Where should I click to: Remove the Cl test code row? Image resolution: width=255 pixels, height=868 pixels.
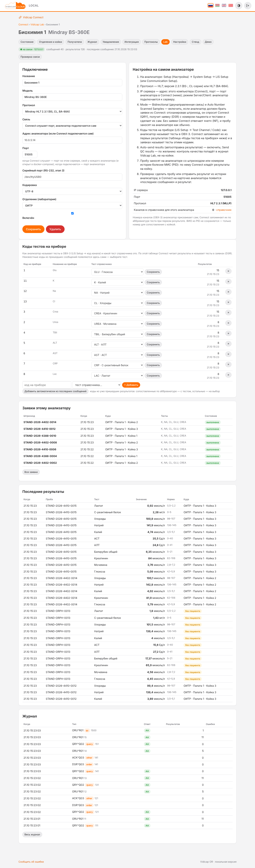coord(228,302)
